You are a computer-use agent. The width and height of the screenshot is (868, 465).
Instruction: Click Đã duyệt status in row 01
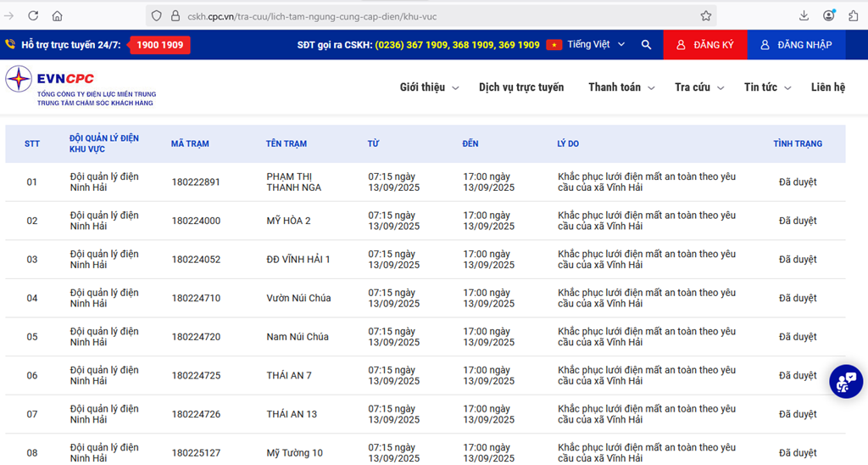pos(798,182)
